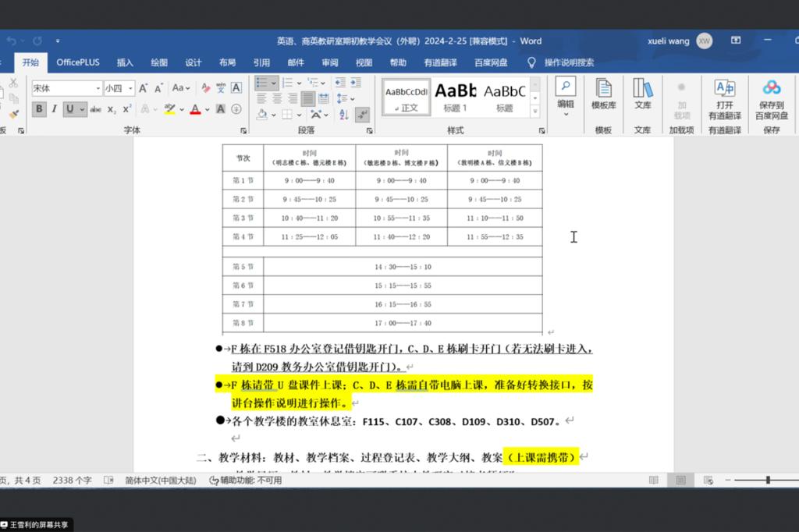The height and width of the screenshot is (532, 799).
Task: Click the 文库 library icon
Action: [x=642, y=94]
